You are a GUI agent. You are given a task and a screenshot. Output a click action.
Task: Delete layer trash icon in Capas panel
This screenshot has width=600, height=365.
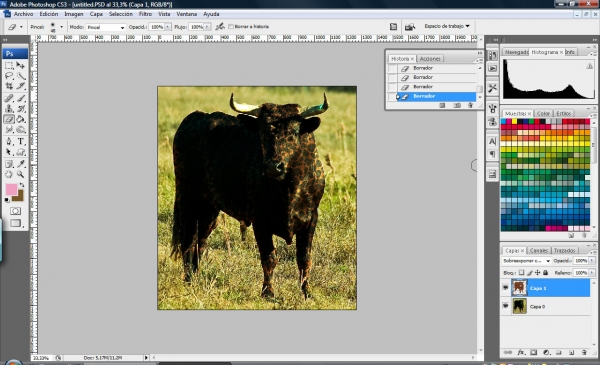(x=584, y=352)
